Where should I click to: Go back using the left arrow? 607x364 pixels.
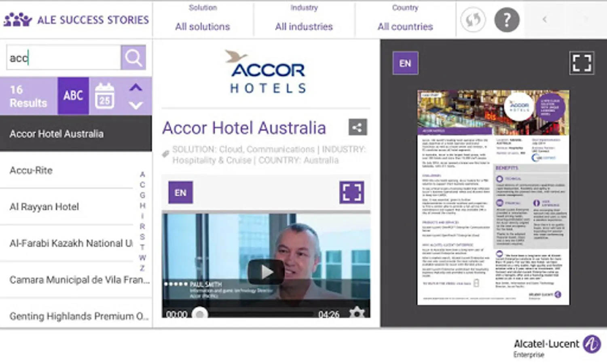545,19
